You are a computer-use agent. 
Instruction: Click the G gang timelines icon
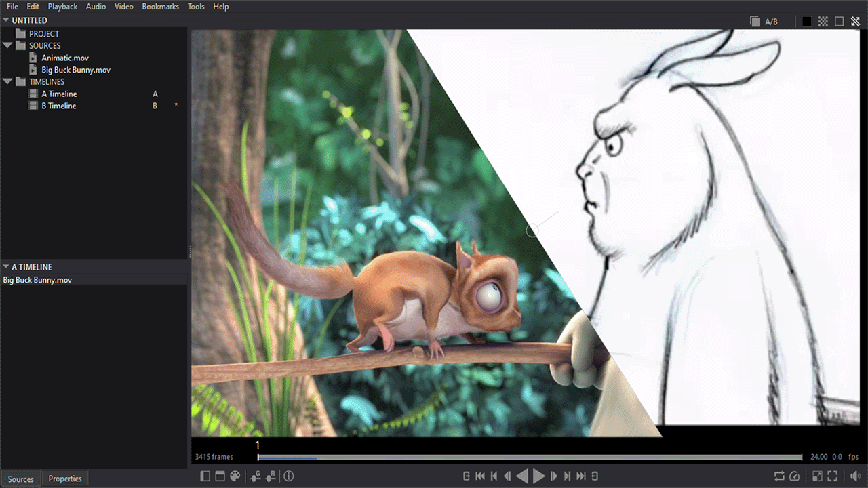coord(256,476)
